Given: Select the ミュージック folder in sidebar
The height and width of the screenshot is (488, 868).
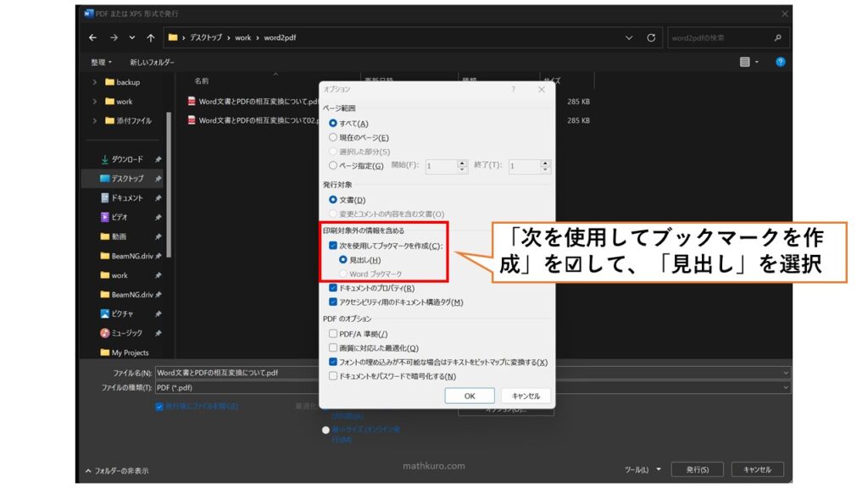Looking at the screenshot, I should (x=131, y=333).
